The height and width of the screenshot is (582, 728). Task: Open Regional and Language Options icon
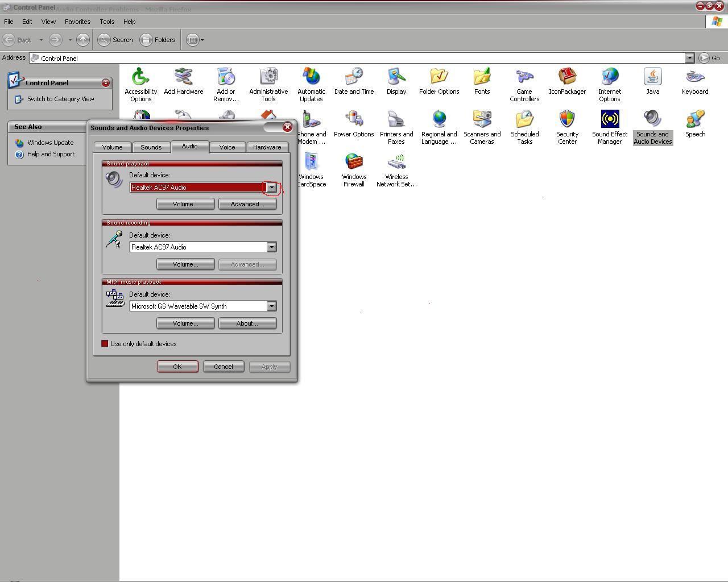tap(439, 127)
